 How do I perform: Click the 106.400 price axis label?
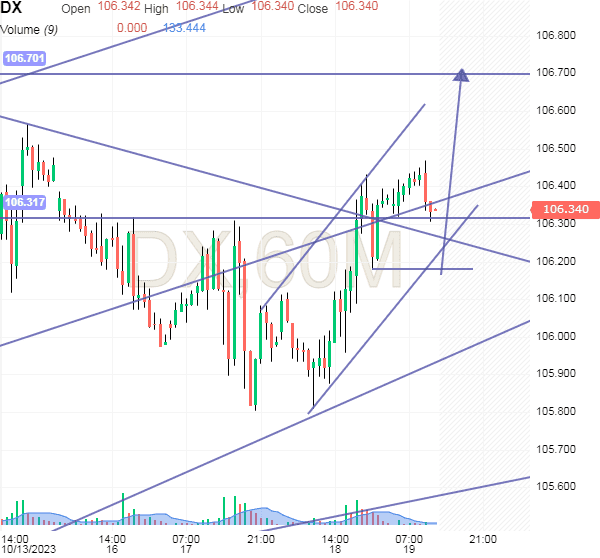[x=556, y=185]
